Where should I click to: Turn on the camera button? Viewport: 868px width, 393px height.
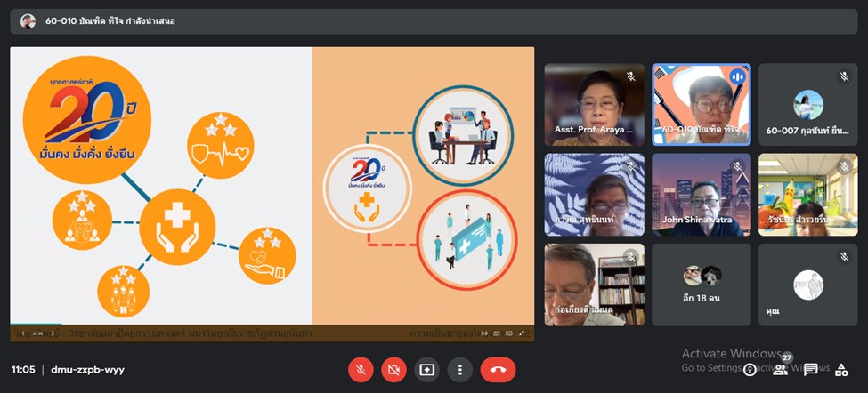(x=393, y=369)
